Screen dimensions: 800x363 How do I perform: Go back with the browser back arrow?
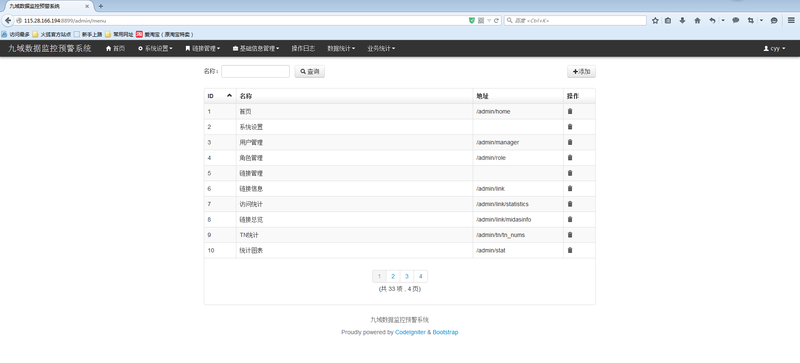click(8, 20)
